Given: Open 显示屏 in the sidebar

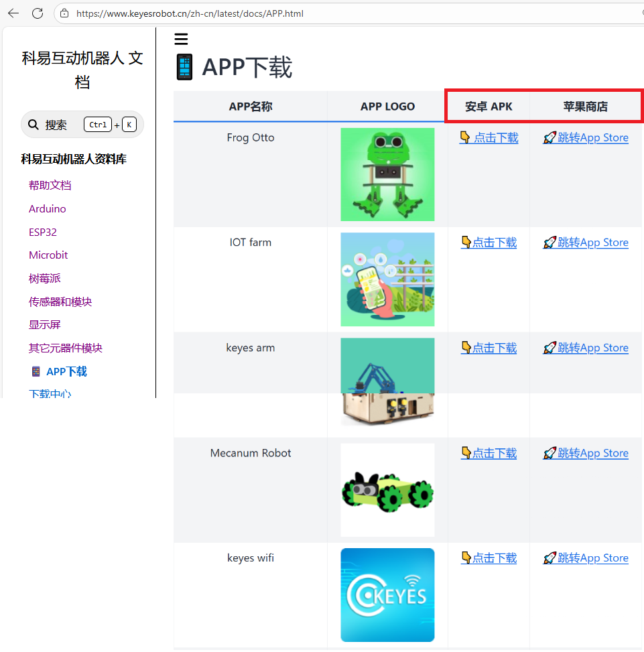Looking at the screenshot, I should click(44, 324).
